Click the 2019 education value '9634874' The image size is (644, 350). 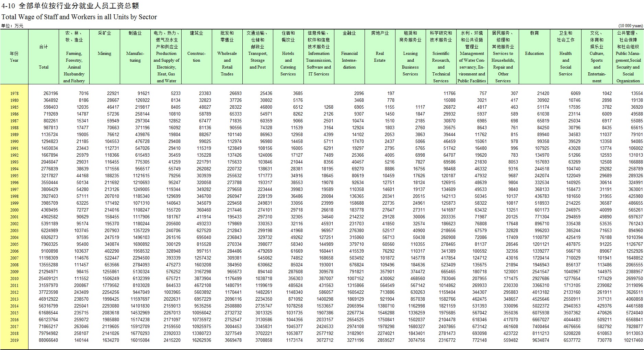541,340
